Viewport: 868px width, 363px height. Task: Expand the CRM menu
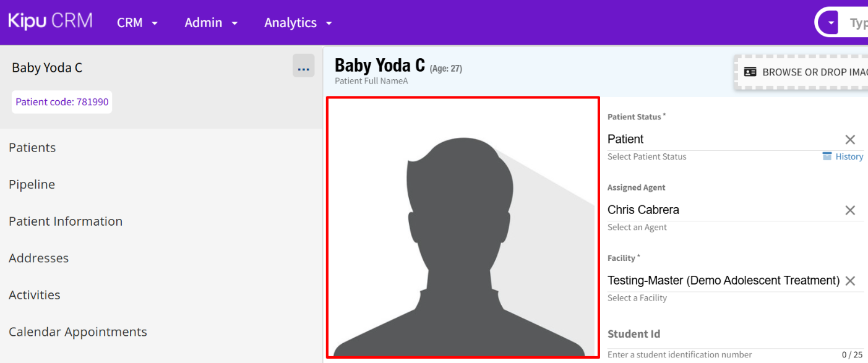point(137,23)
